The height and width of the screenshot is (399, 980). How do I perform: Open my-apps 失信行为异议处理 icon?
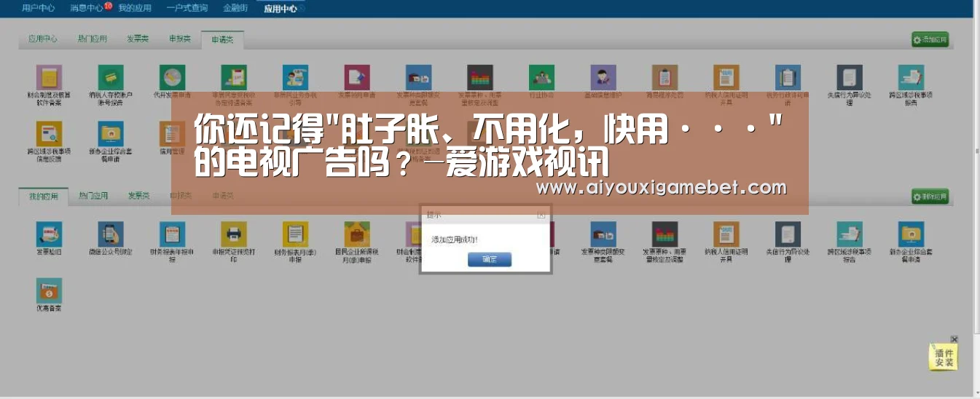788,234
